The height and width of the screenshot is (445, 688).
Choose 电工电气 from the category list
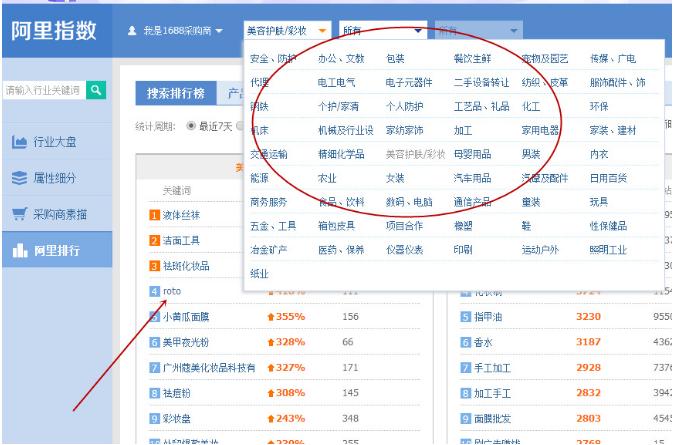(337, 83)
